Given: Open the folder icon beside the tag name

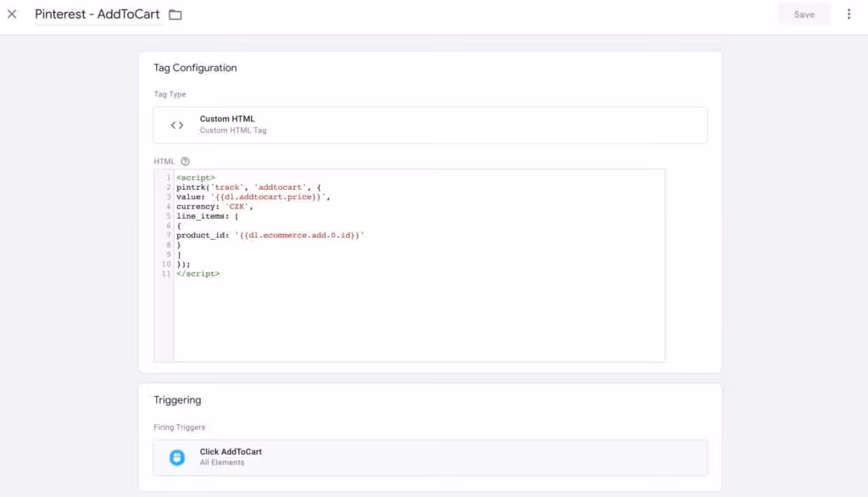Looking at the screenshot, I should [175, 15].
